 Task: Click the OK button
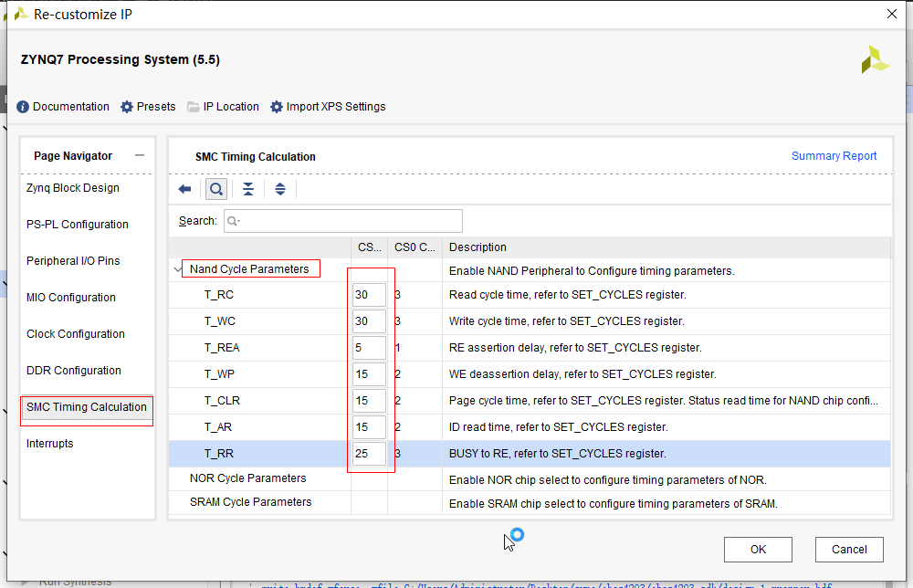coord(758,550)
